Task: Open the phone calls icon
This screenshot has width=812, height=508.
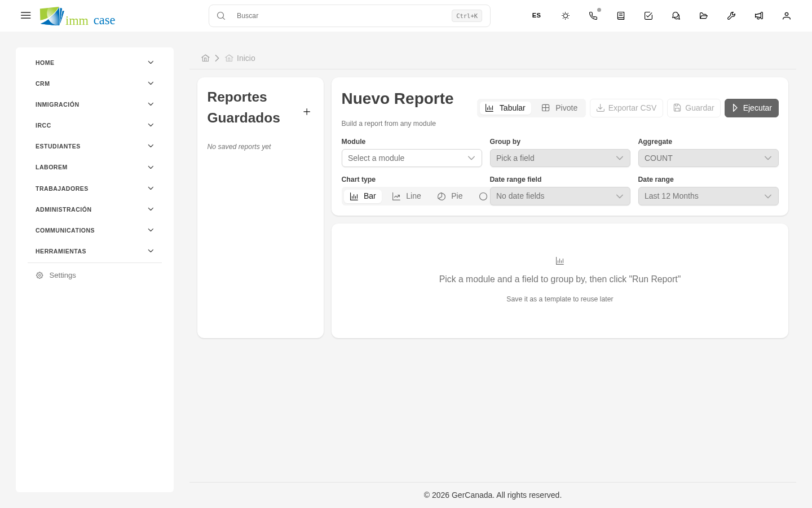Action: click(x=593, y=16)
